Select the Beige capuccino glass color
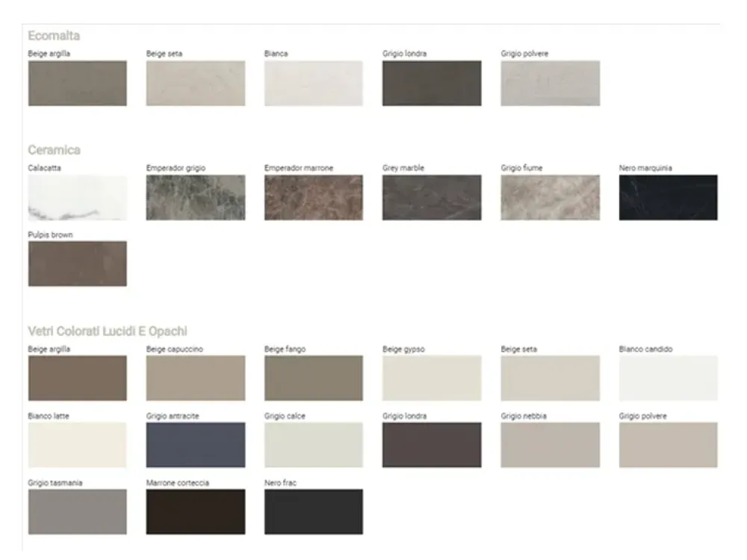Image resolution: width=747 pixels, height=560 pixels. pos(195,379)
